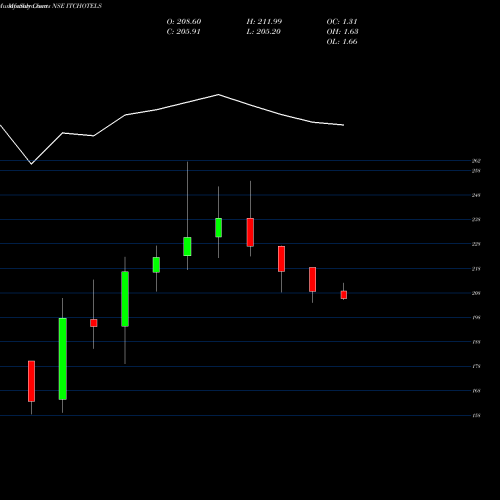
Task: Click the red candle starting at the 238 line
Action: coord(250,232)
